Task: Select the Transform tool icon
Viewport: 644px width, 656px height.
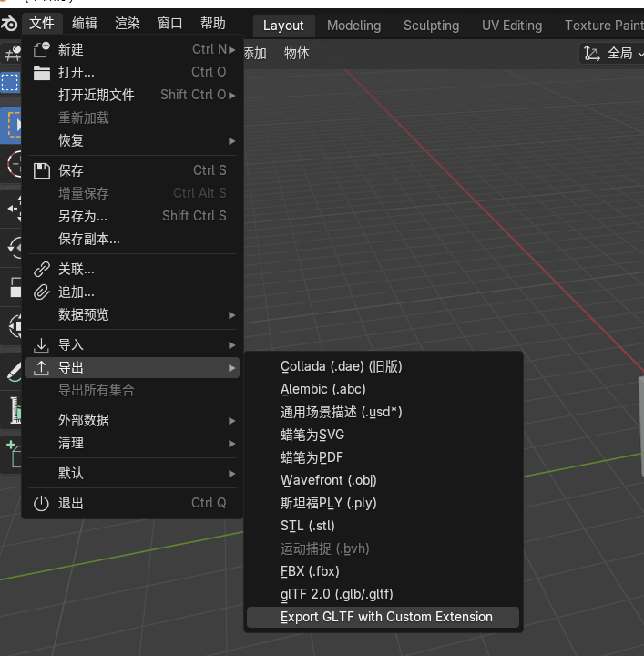Action: tap(15, 325)
